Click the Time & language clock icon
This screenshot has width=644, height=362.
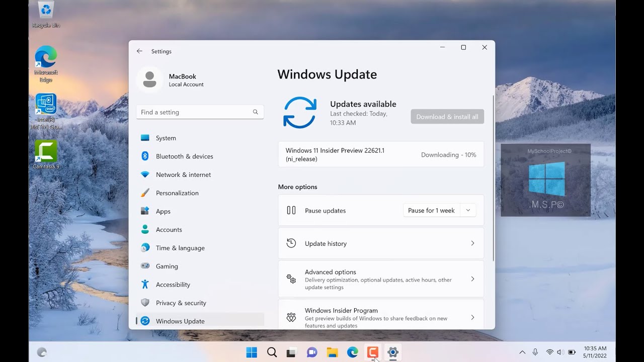(145, 247)
